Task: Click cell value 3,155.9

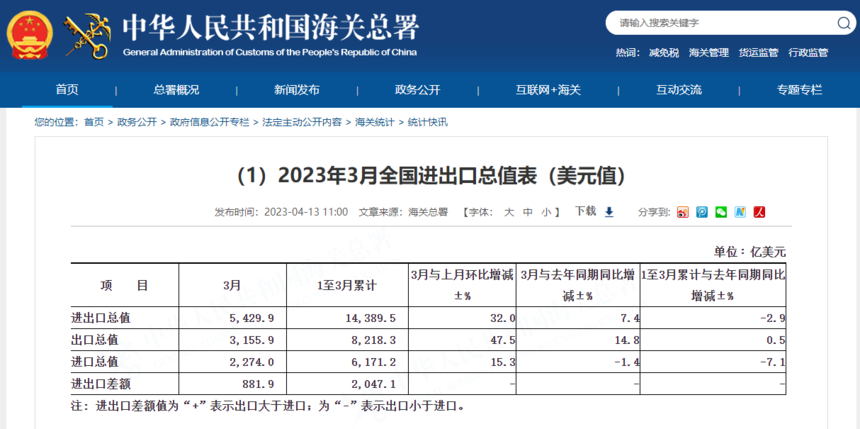Action: point(250,340)
